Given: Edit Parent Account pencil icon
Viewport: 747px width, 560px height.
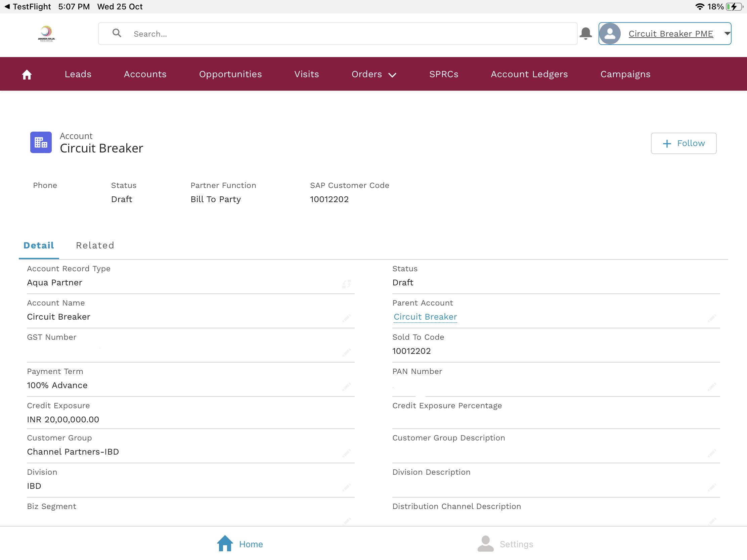Looking at the screenshot, I should 712,318.
